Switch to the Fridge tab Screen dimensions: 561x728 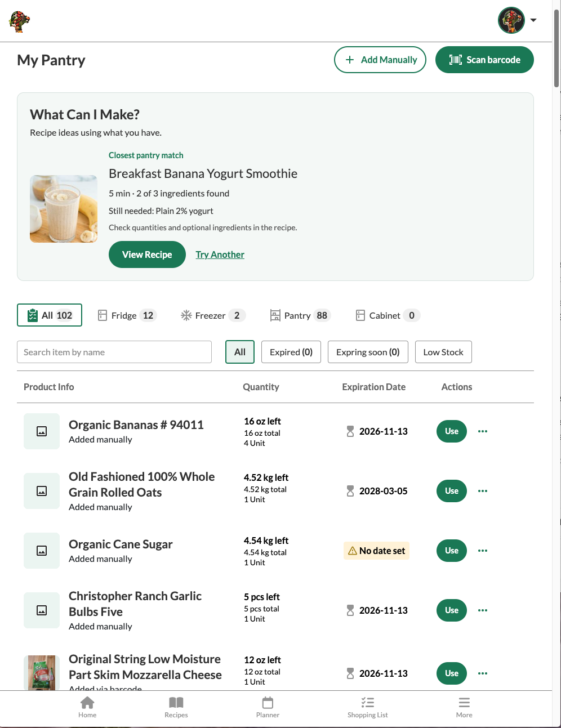click(127, 315)
